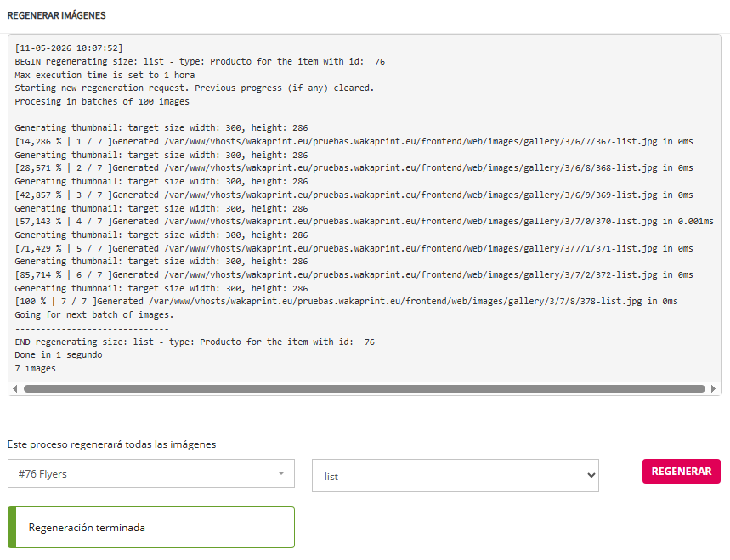
Task: Click 'Starting new regeneration request' line
Action: 194,88
